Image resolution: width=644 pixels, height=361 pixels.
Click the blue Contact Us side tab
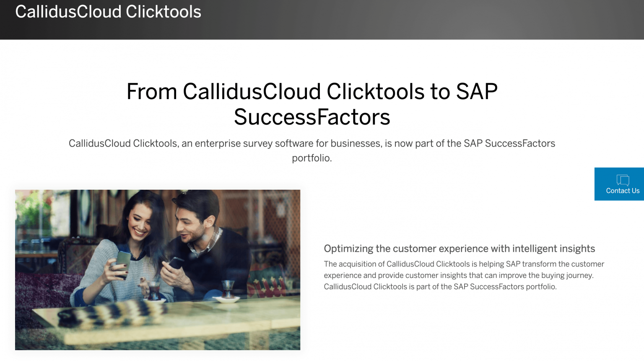pyautogui.click(x=619, y=184)
